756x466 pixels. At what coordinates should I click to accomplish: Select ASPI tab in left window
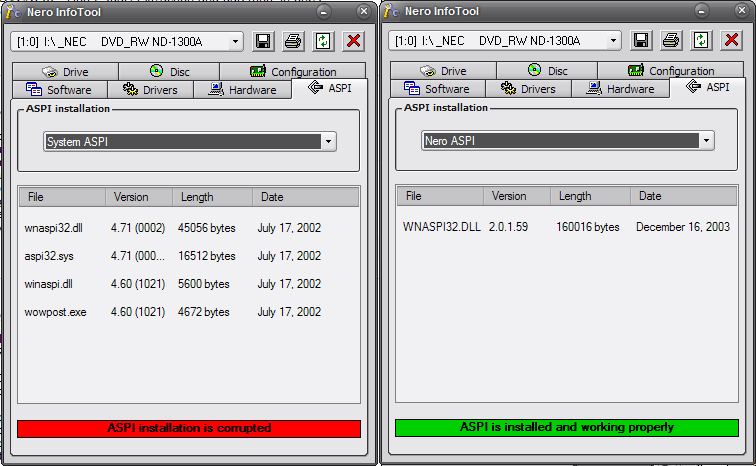(330, 88)
